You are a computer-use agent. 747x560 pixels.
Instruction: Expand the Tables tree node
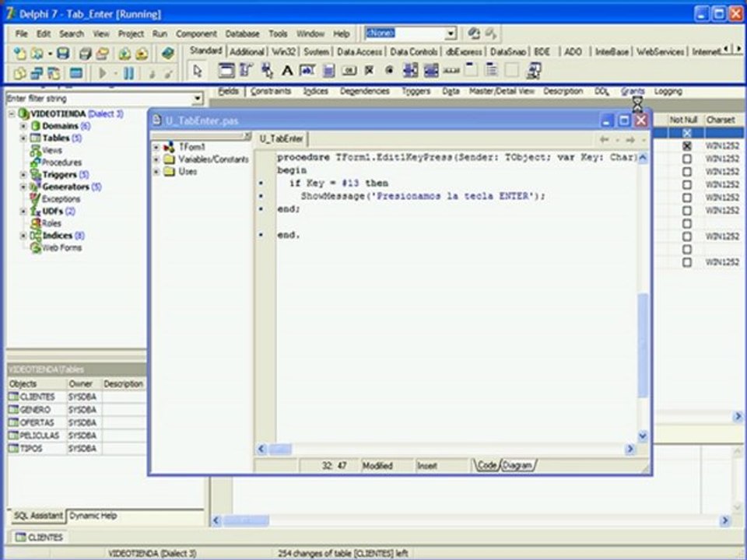tap(23, 138)
